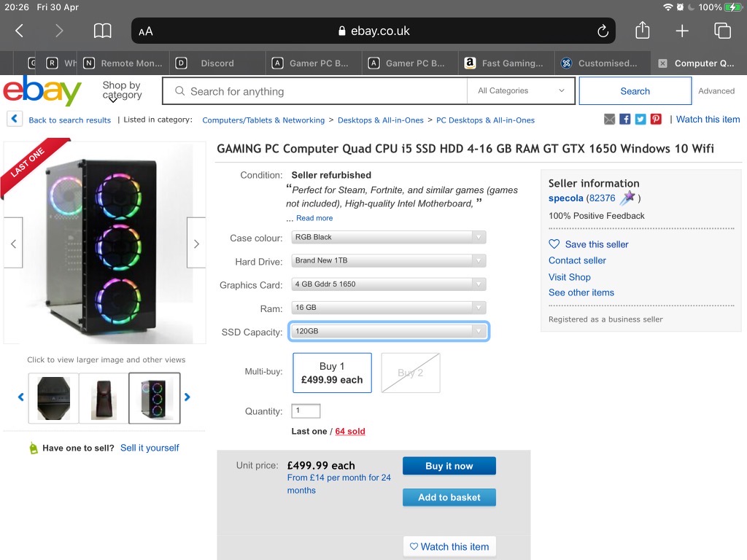Open new tab with plus icon
The height and width of the screenshot is (560, 747).
pyautogui.click(x=681, y=31)
